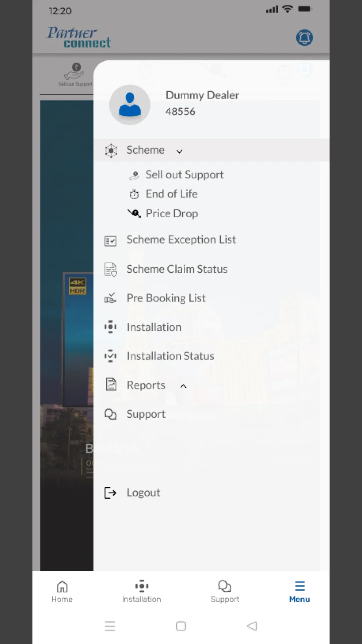This screenshot has width=362, height=644.
Task: Tap the notification bell icon in header
Action: (x=304, y=38)
